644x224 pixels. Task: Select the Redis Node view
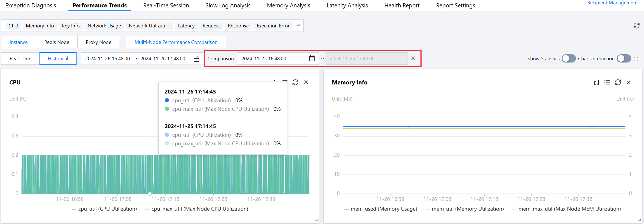[57, 42]
